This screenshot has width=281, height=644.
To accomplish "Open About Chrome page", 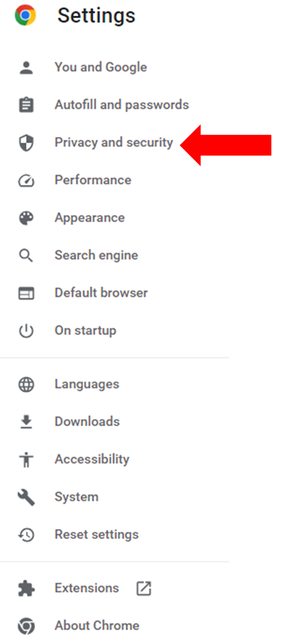I will [97, 625].
